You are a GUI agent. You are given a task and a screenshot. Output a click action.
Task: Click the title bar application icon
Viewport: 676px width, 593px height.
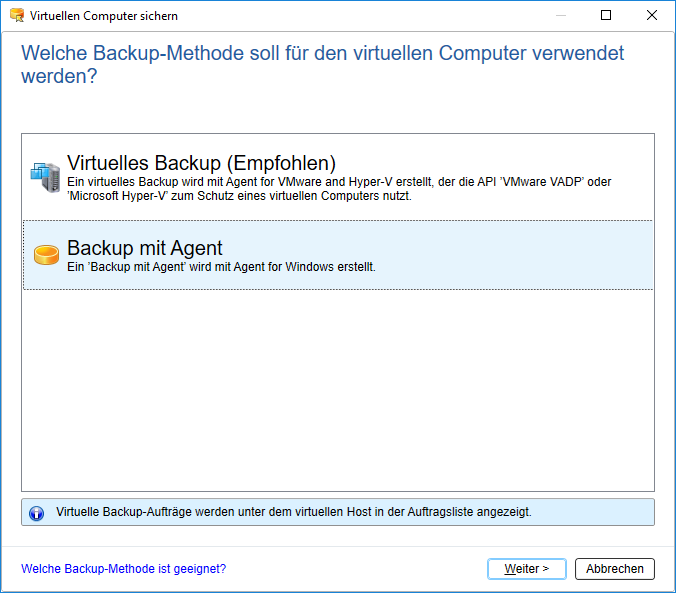tap(15, 16)
